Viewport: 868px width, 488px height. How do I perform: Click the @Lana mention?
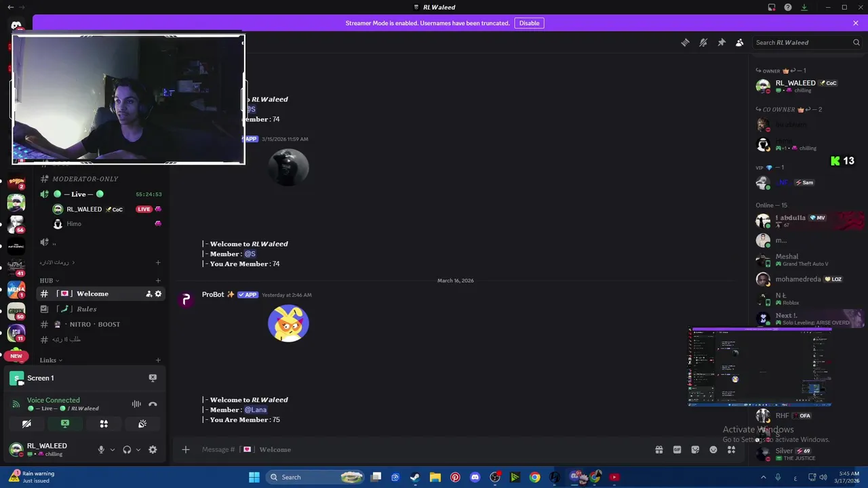[x=255, y=409]
